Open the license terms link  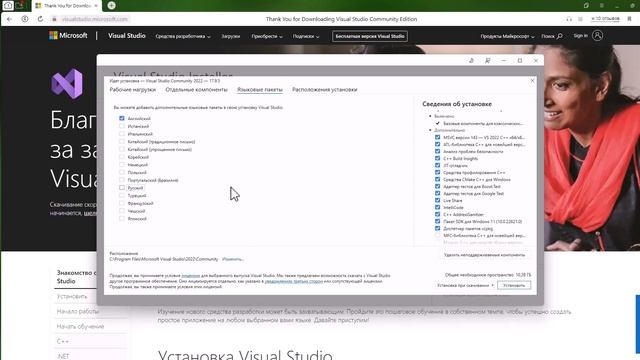(191, 276)
